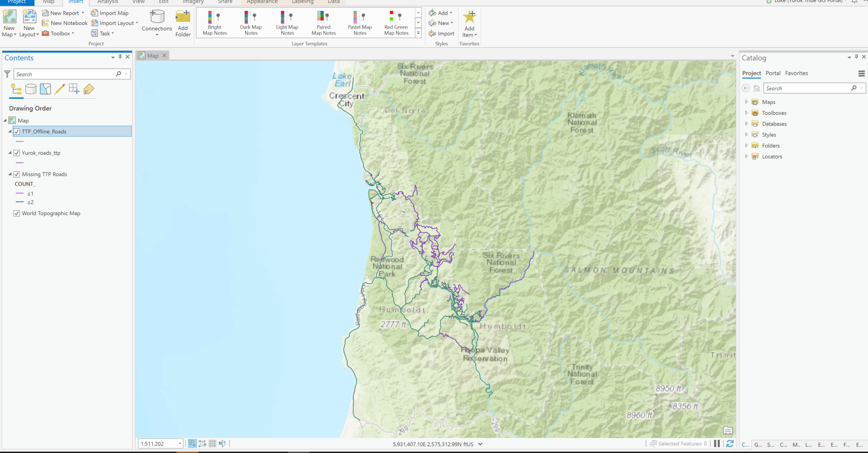
Task: Click the Add Folder icon
Action: pos(183,17)
